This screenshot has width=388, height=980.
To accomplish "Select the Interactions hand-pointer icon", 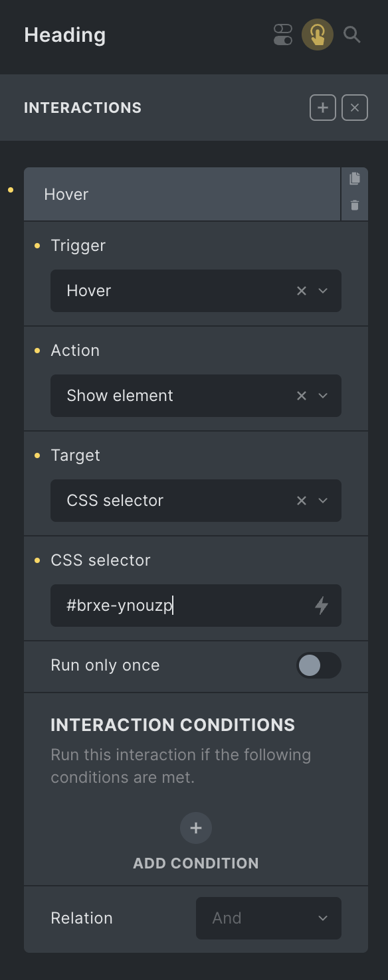I will (318, 35).
